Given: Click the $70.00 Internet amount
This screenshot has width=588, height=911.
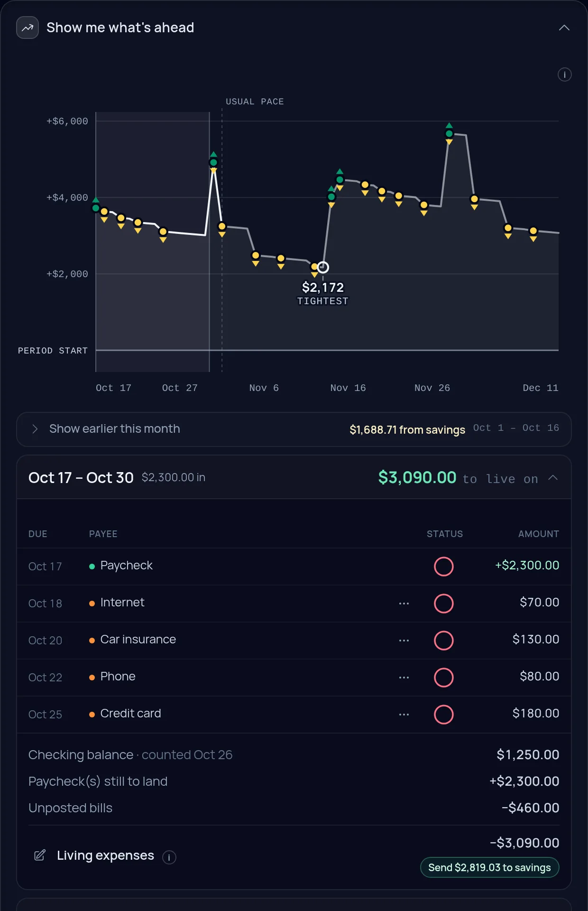Looking at the screenshot, I should [x=539, y=602].
